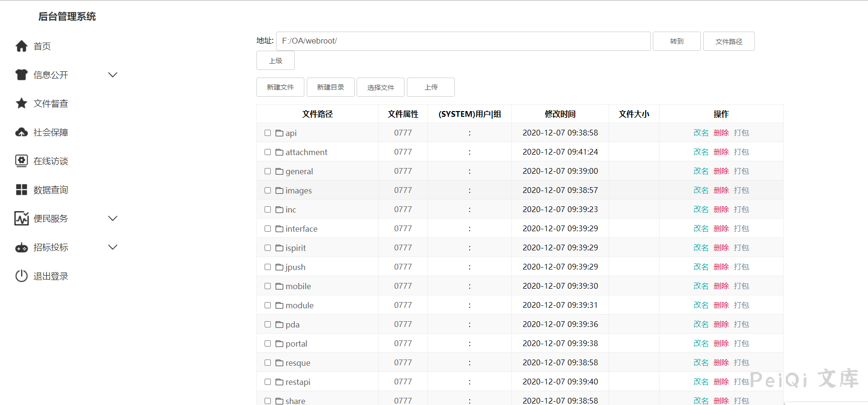
Task: Open the 便民服务 menu item
Action: [x=51, y=218]
